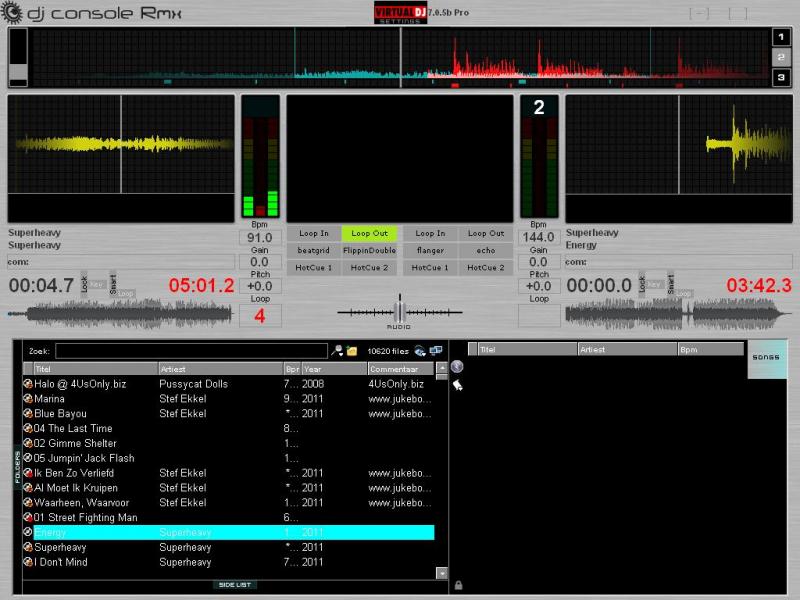Click icon beside Ik Ben Zo Verliefd

pos(28,473)
